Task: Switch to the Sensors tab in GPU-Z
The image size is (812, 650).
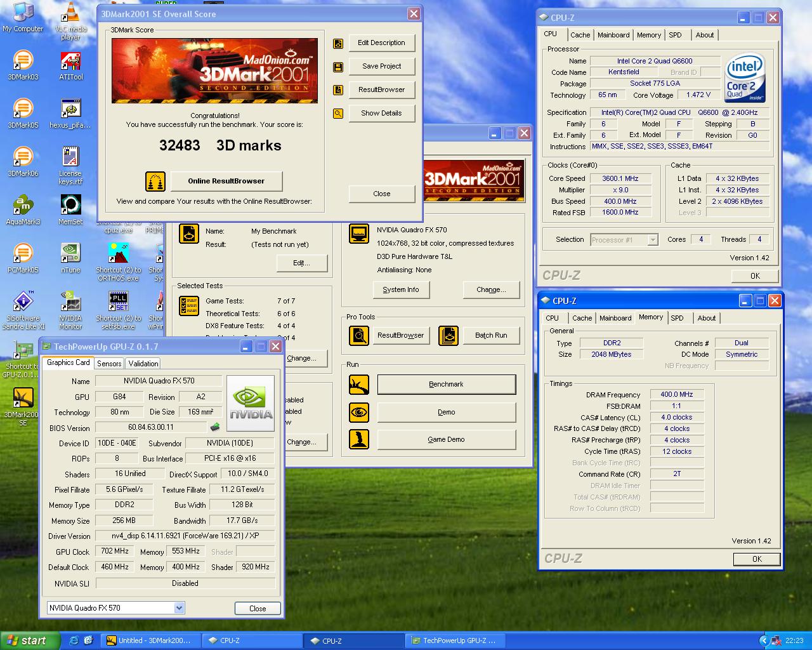Action: coord(109,364)
